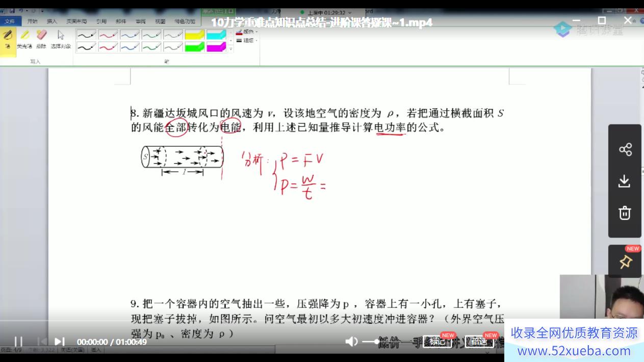
Task: Switch to the 引用 (References) ribbon tab
Action: [x=101, y=21]
